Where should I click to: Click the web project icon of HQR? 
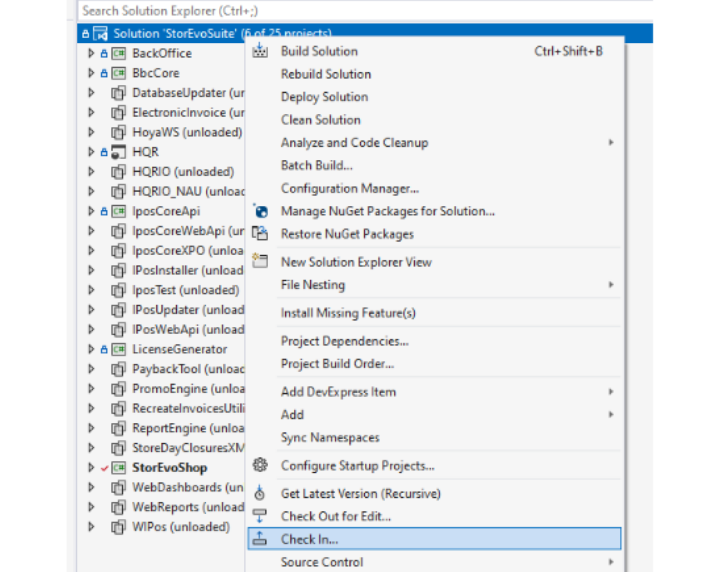point(118,152)
